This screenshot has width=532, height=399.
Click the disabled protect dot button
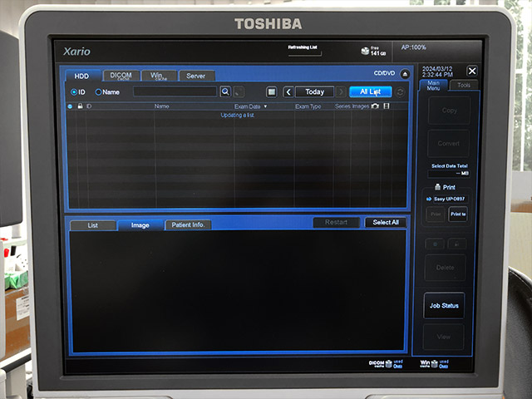click(x=435, y=244)
